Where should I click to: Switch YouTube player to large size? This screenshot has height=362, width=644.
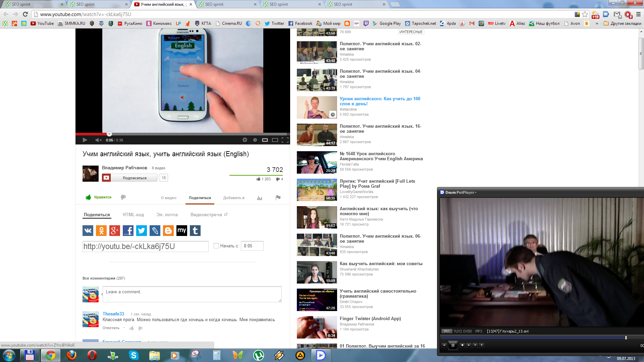[275, 140]
